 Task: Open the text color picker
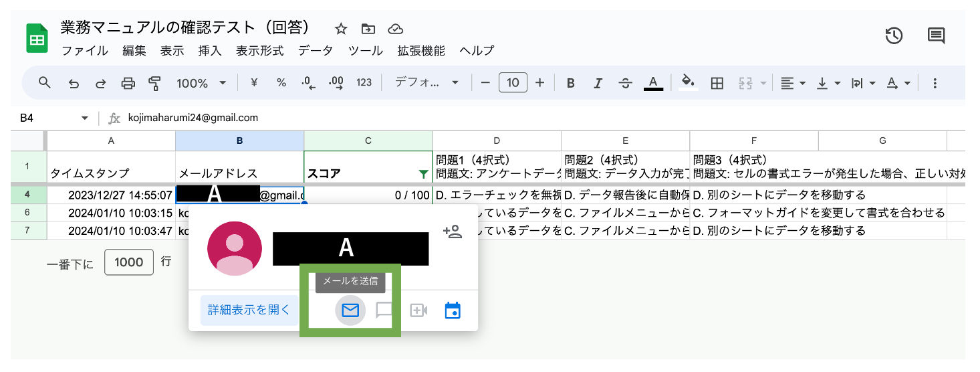tap(653, 83)
